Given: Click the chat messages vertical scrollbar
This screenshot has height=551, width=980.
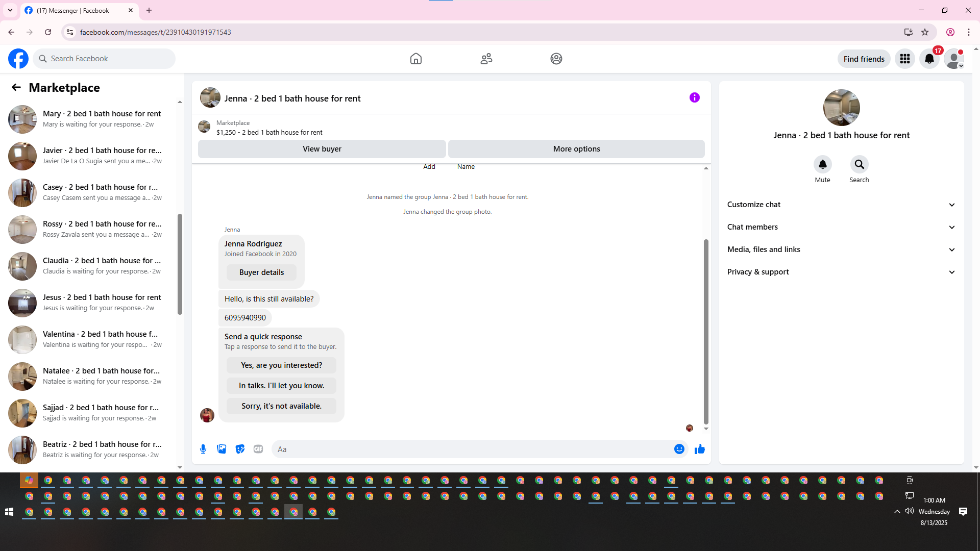Looking at the screenshot, I should click(x=706, y=332).
